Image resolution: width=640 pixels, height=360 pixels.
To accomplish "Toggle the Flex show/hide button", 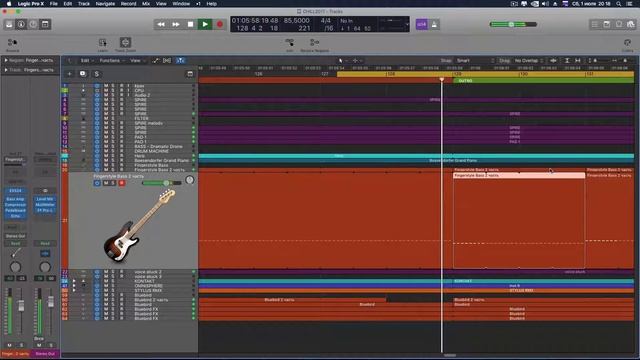I will point(167,60).
